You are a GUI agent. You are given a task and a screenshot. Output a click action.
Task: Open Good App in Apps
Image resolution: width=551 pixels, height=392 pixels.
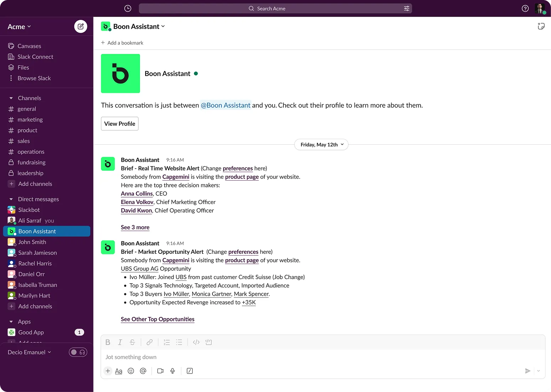[x=47, y=332]
